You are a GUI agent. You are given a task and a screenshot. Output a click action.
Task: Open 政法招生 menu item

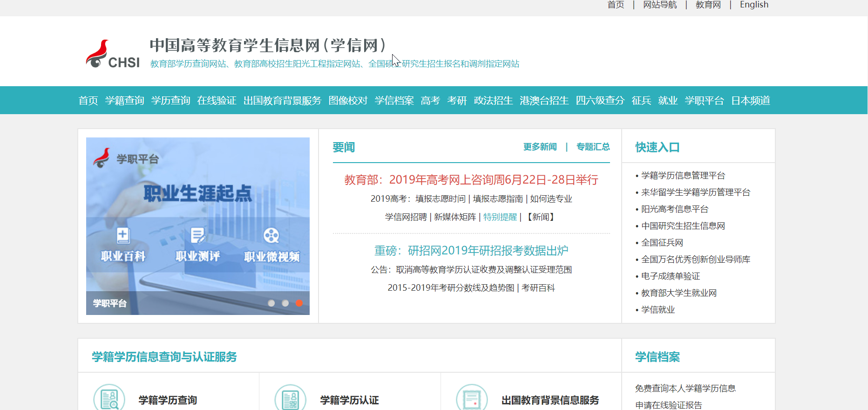(493, 101)
